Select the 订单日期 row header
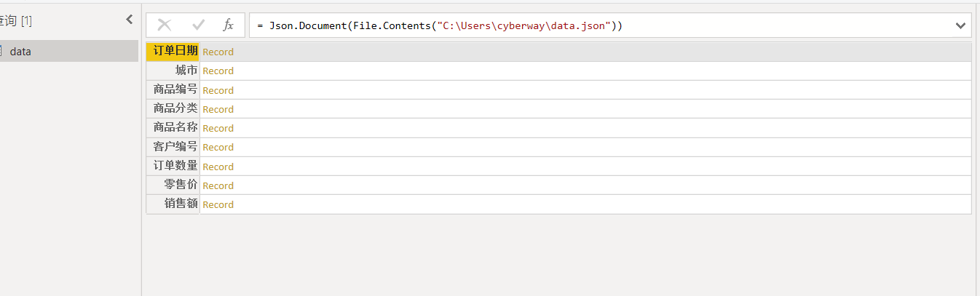 tap(175, 51)
